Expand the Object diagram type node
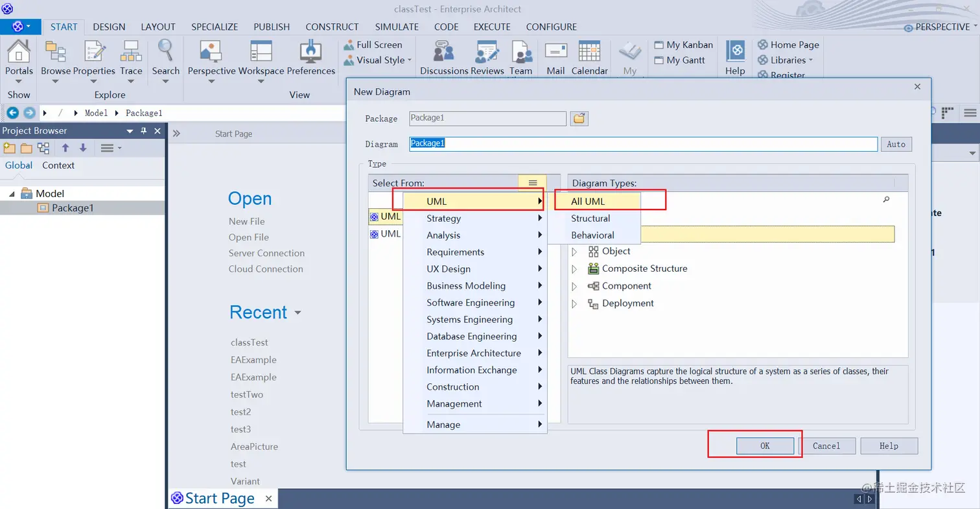This screenshot has width=980, height=509. pyautogui.click(x=574, y=252)
